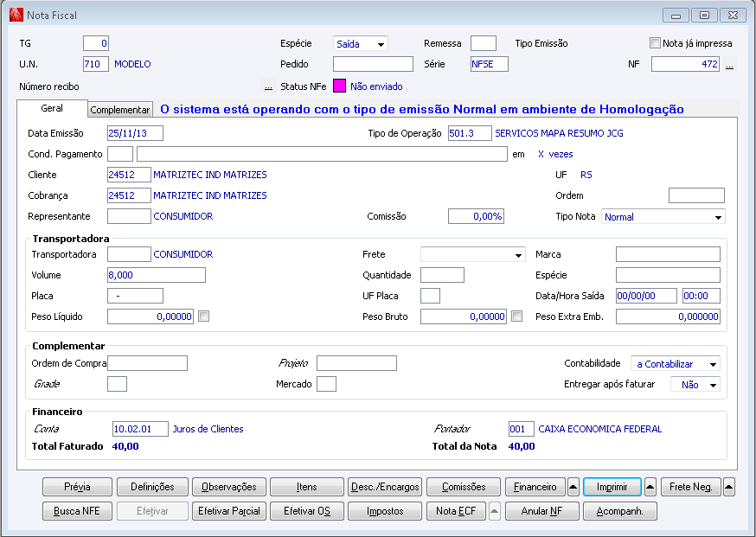Click the magenta Status NFe color indicator
756x537 pixels.
(339, 86)
